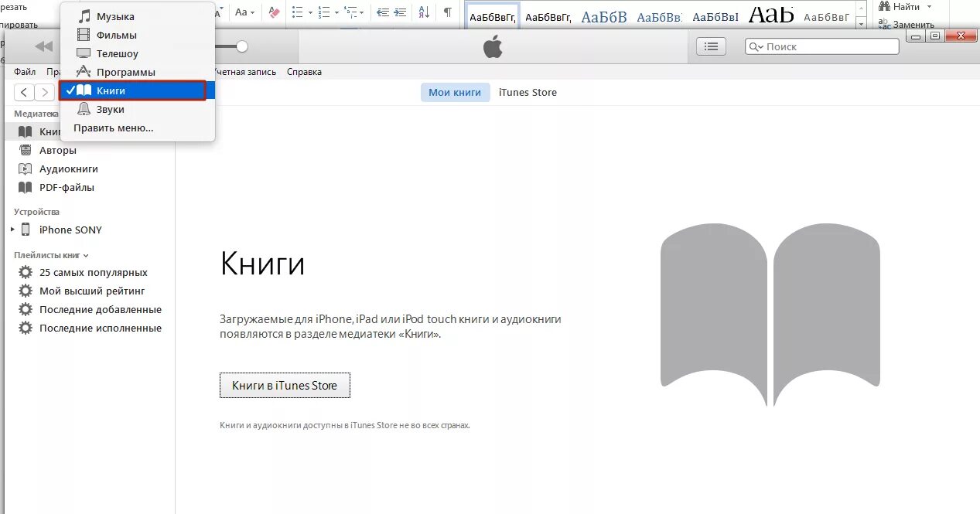Image resolution: width=980 pixels, height=514 pixels.
Task: Click Заменить in the Word ribbon
Action: click(907, 24)
